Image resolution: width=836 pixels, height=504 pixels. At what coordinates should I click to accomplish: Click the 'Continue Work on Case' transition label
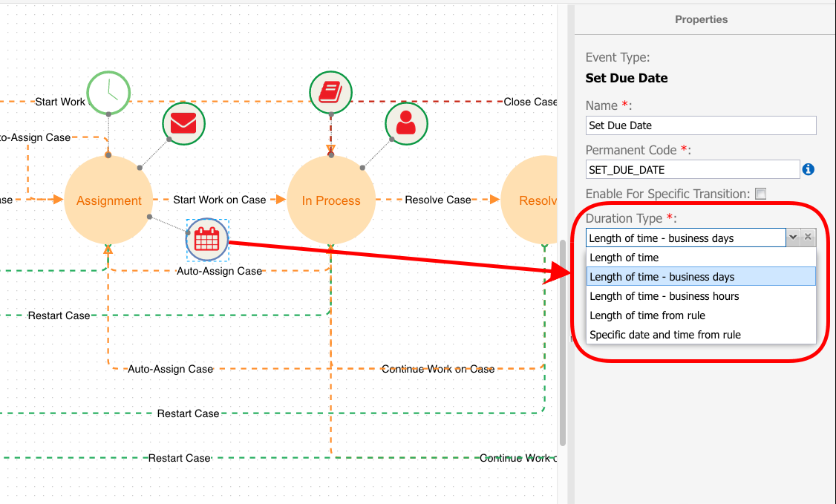(438, 369)
